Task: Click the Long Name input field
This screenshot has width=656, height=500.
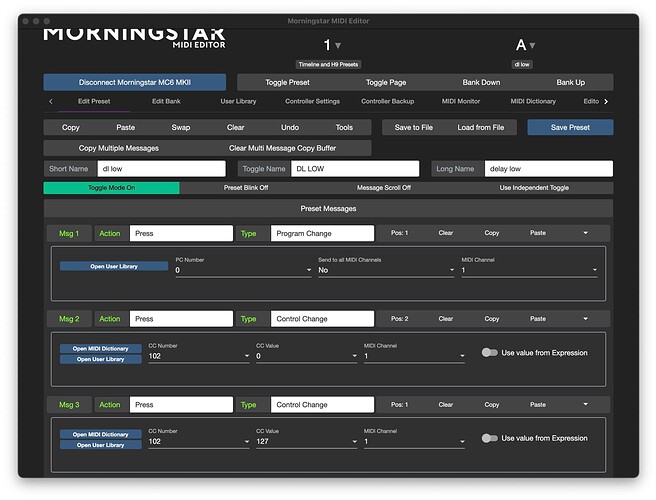Action: pos(549,169)
